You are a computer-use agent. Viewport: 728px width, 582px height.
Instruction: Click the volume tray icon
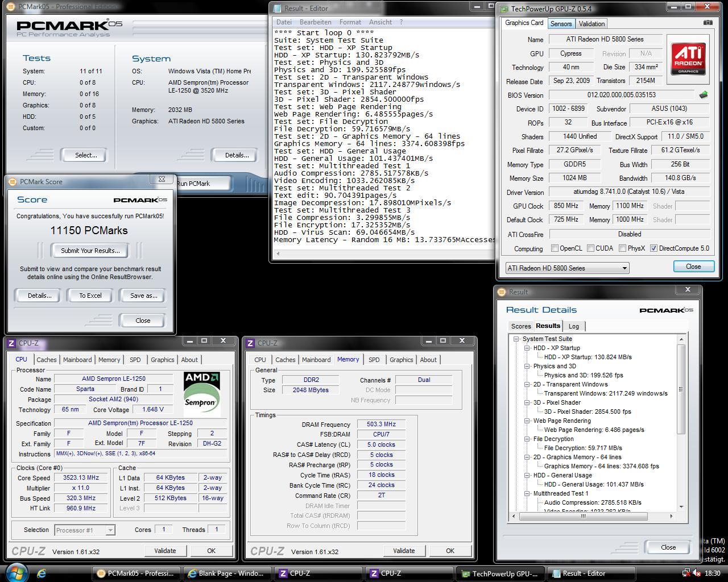[x=697, y=573]
